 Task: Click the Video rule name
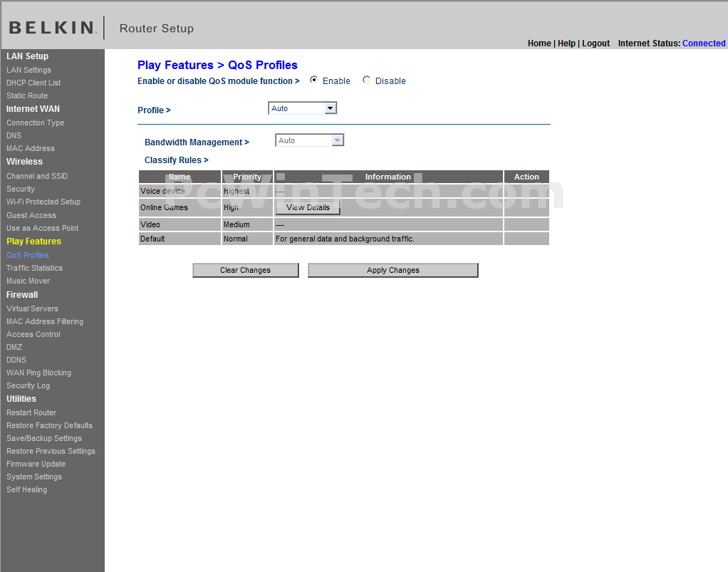point(150,224)
